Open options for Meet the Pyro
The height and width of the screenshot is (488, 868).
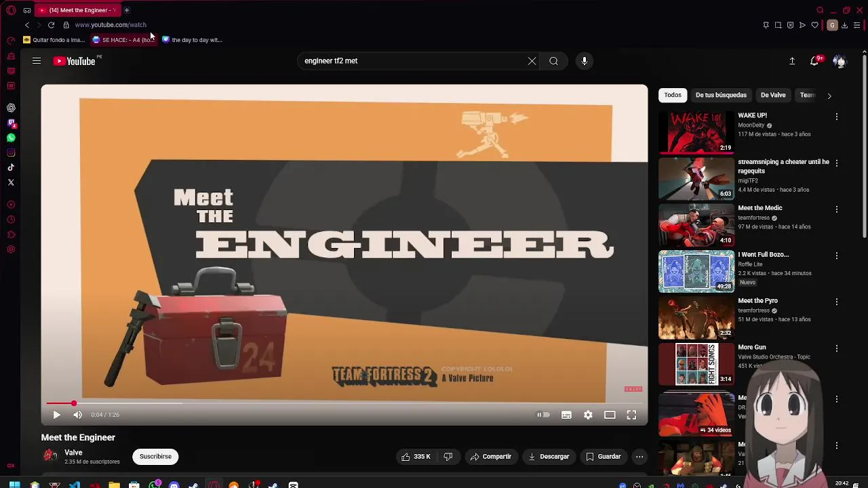pos(836,302)
